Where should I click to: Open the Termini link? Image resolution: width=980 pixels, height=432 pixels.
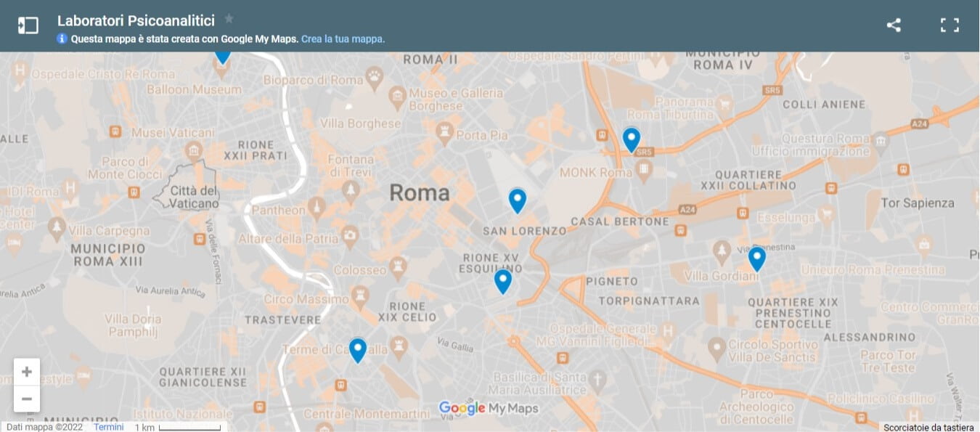[109, 427]
